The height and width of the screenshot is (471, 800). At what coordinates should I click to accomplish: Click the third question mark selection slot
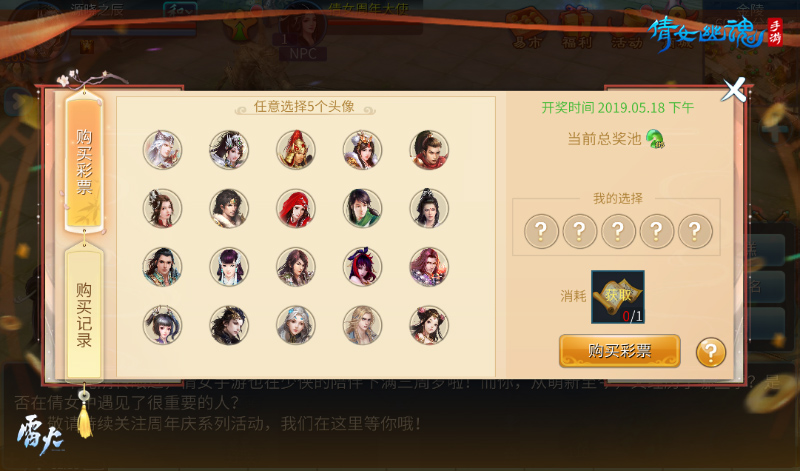(x=618, y=231)
